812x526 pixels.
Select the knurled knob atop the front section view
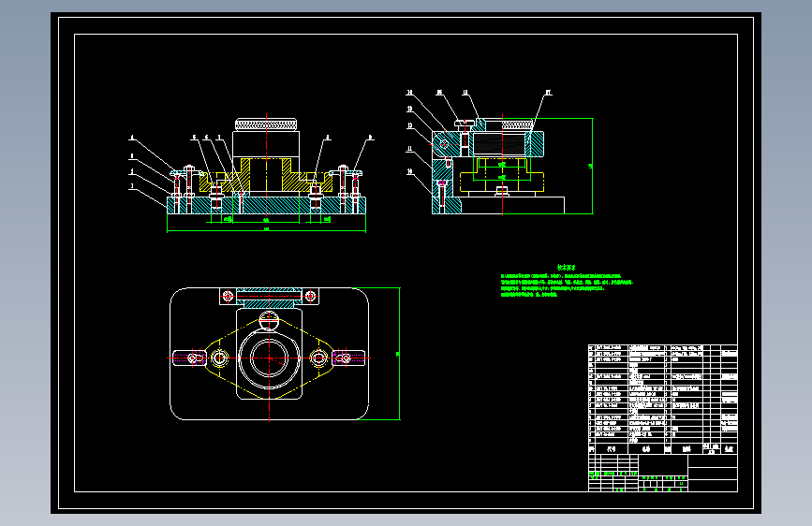pyautogui.click(x=266, y=124)
